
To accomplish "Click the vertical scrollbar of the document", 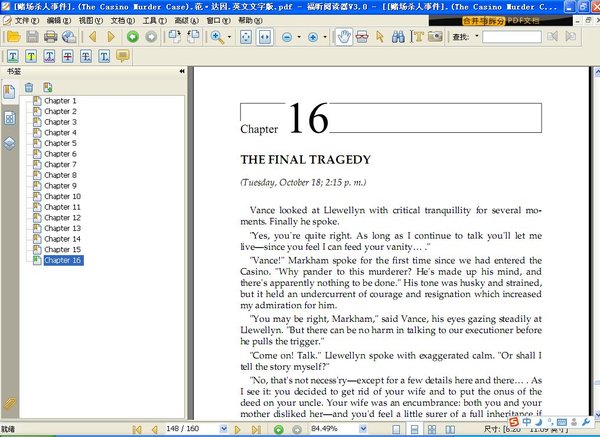I will (x=597, y=243).
